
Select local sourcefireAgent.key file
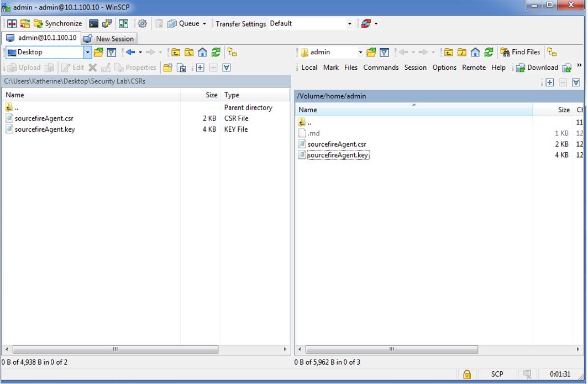click(x=45, y=129)
